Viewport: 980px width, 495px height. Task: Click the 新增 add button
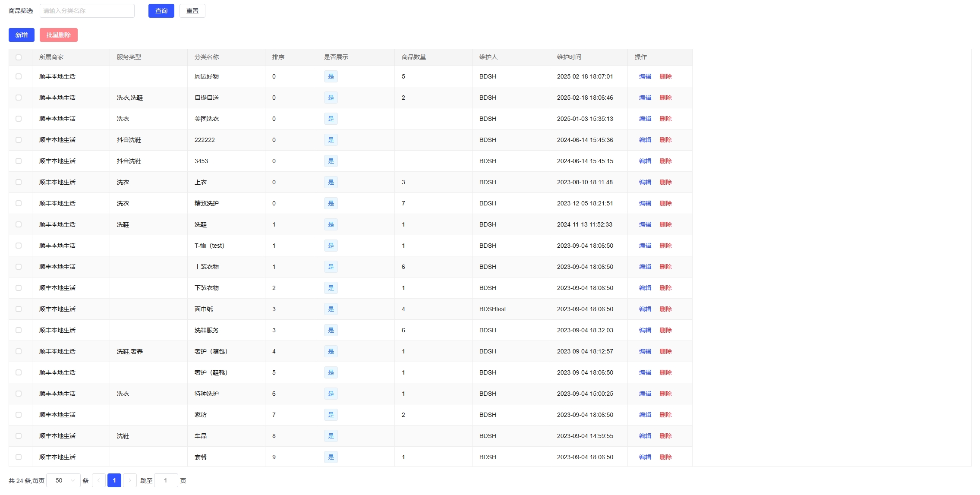(x=22, y=35)
